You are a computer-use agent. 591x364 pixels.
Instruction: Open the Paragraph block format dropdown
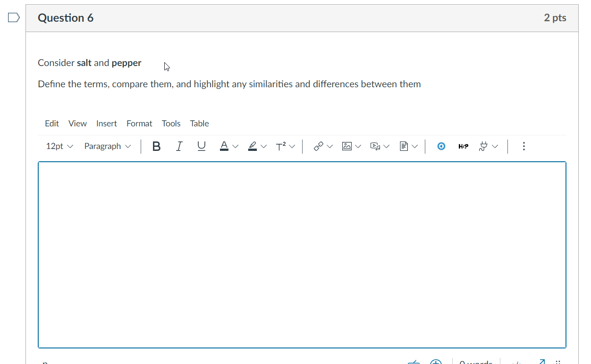point(108,146)
